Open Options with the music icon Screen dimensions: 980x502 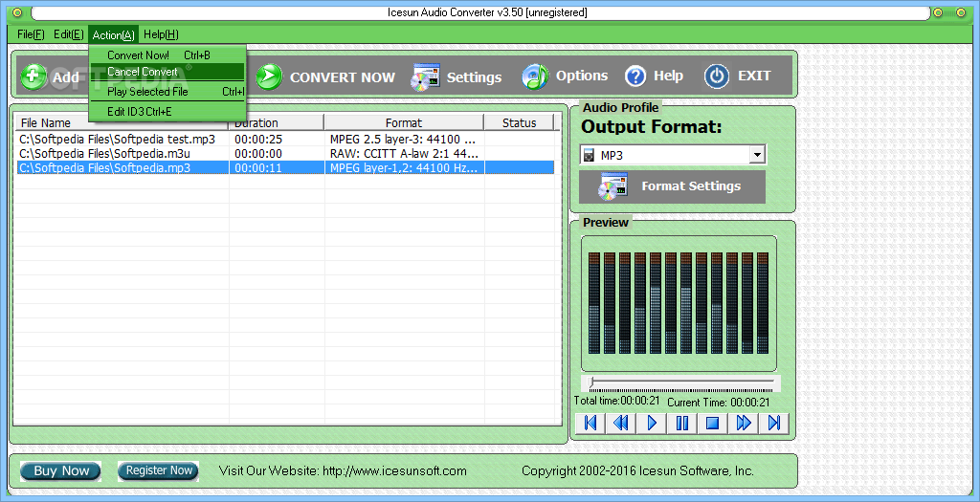click(565, 76)
